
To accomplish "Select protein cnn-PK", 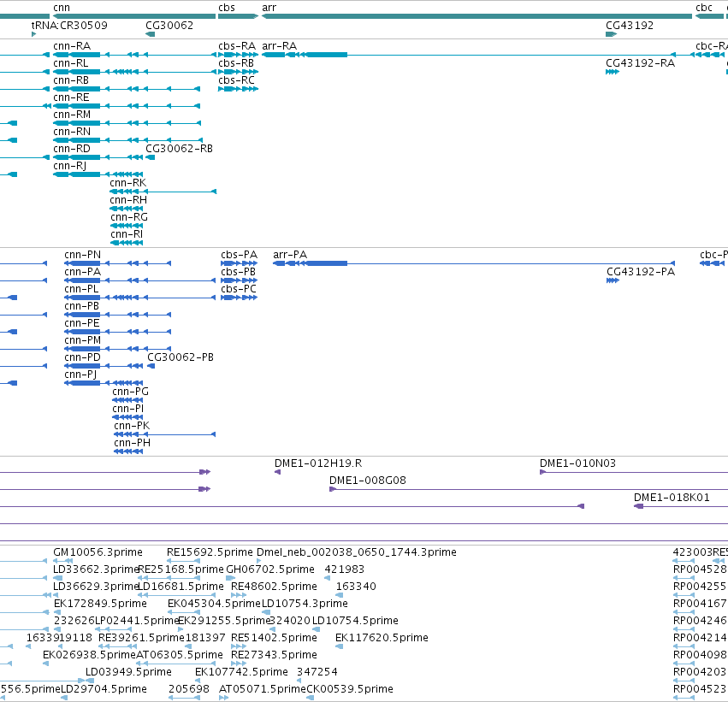I will (132, 427).
